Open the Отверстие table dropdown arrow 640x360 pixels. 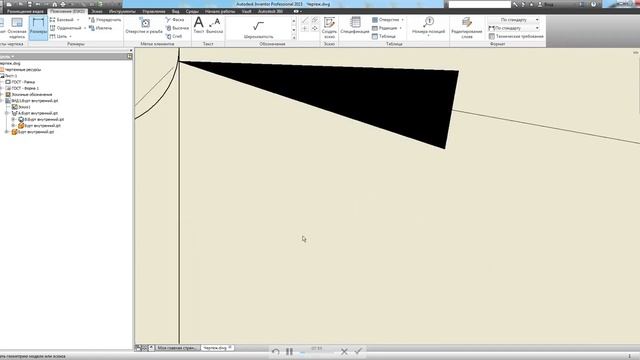(x=402, y=20)
